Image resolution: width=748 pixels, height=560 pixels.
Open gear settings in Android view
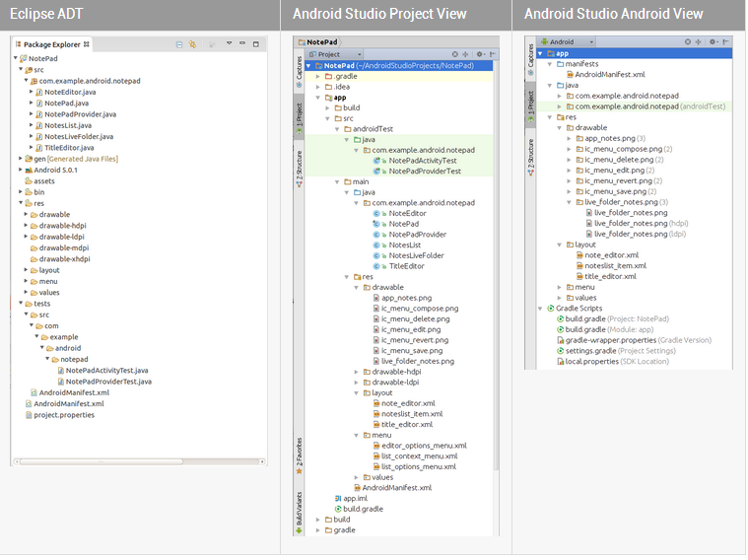click(714, 42)
